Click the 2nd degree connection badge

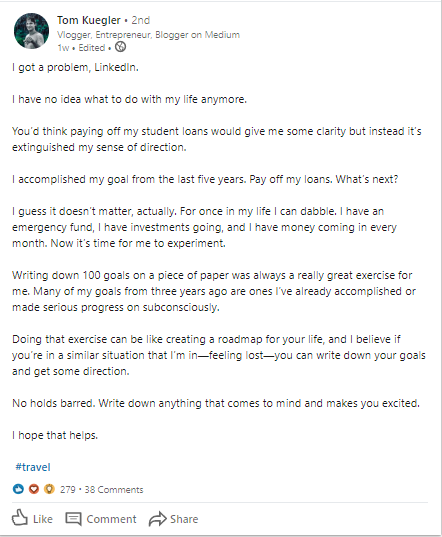(x=141, y=21)
